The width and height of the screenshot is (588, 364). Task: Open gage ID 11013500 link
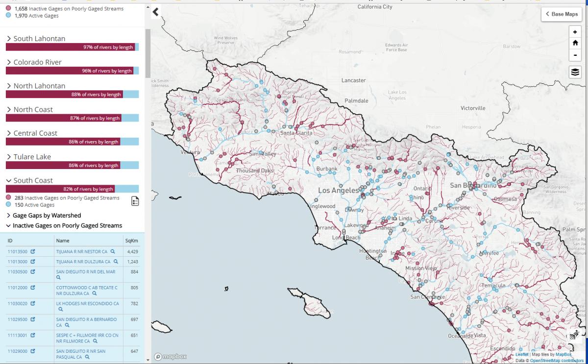[17, 251]
